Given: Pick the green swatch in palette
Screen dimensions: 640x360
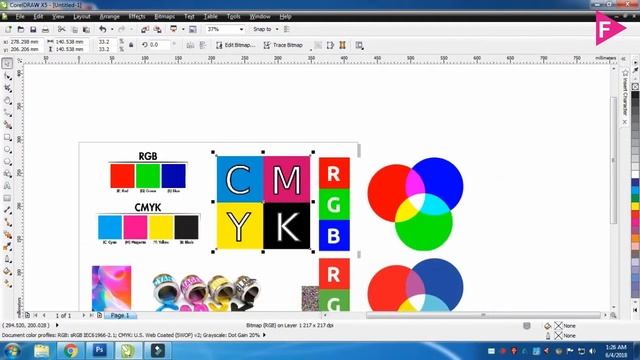Looking at the screenshot, I should tap(636, 198).
